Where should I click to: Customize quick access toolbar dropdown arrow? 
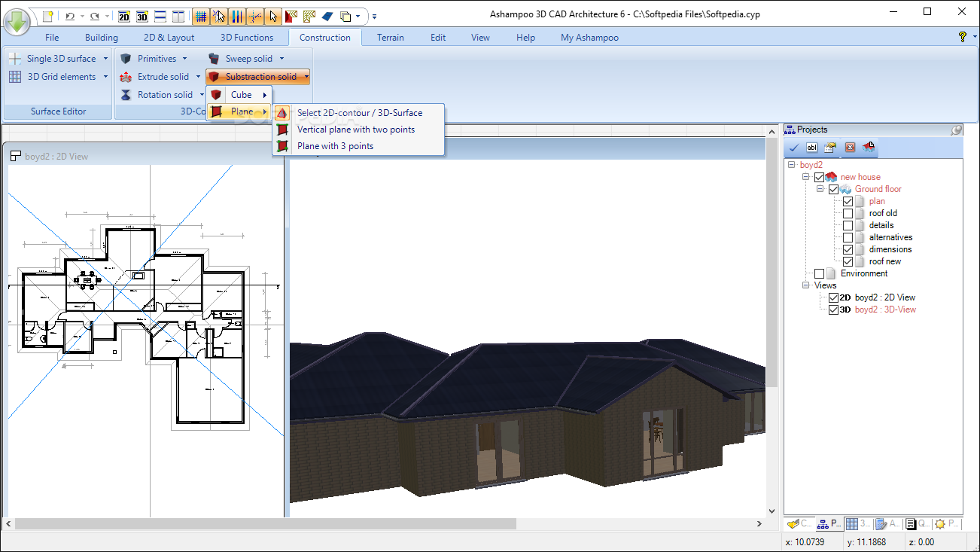tap(375, 16)
